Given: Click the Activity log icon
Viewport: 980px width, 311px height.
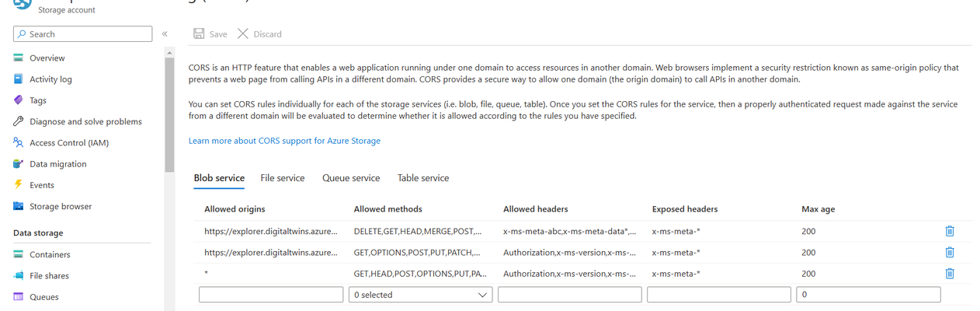Looking at the screenshot, I should coord(19,79).
